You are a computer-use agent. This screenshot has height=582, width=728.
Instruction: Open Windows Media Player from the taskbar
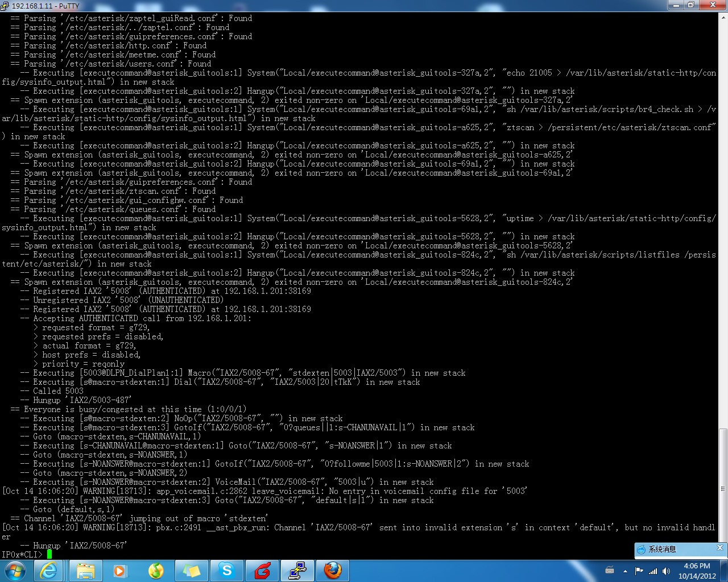click(120, 571)
